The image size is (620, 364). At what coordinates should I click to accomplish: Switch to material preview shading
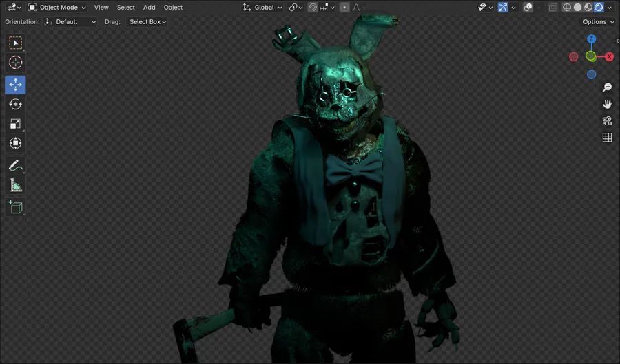tap(588, 7)
